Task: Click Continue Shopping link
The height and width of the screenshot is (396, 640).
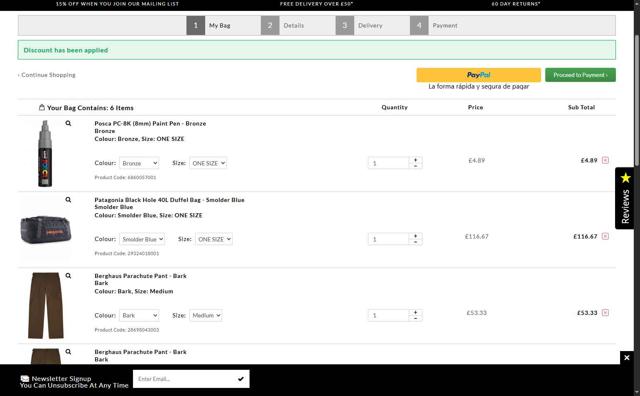Action: point(47,75)
